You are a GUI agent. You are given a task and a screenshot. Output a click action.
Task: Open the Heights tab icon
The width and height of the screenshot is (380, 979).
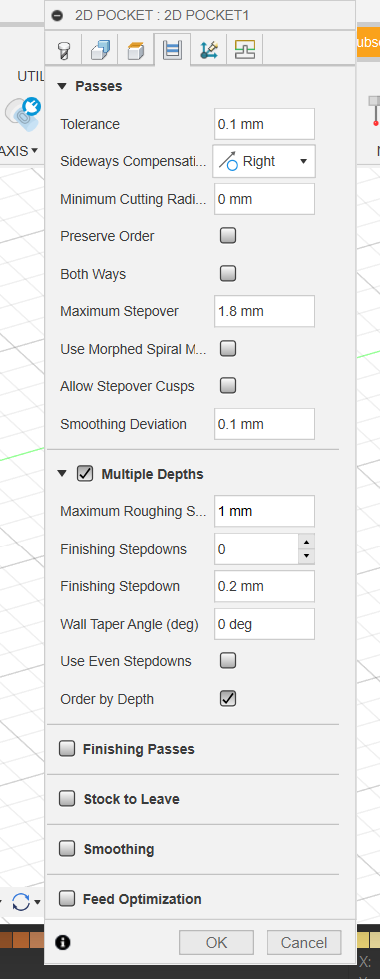[135, 50]
